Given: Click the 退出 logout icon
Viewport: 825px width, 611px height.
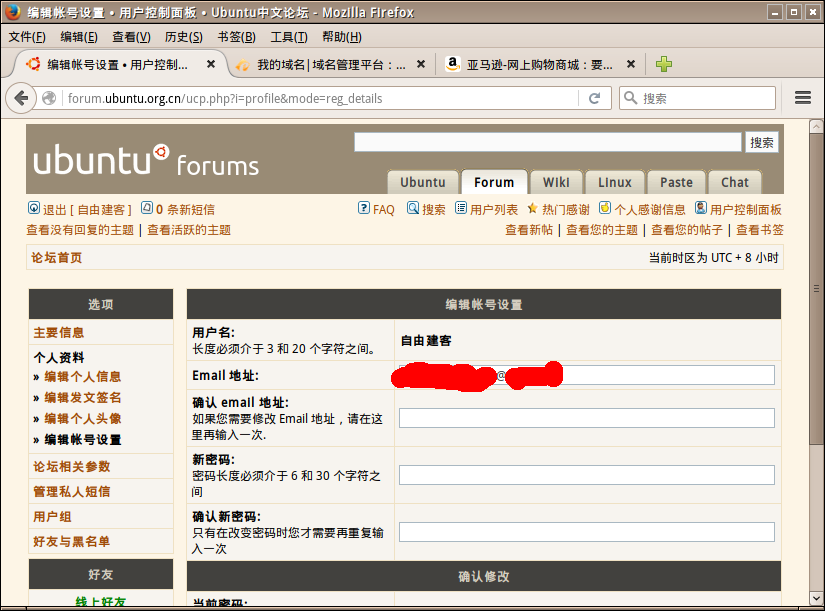Looking at the screenshot, I should coord(34,208).
